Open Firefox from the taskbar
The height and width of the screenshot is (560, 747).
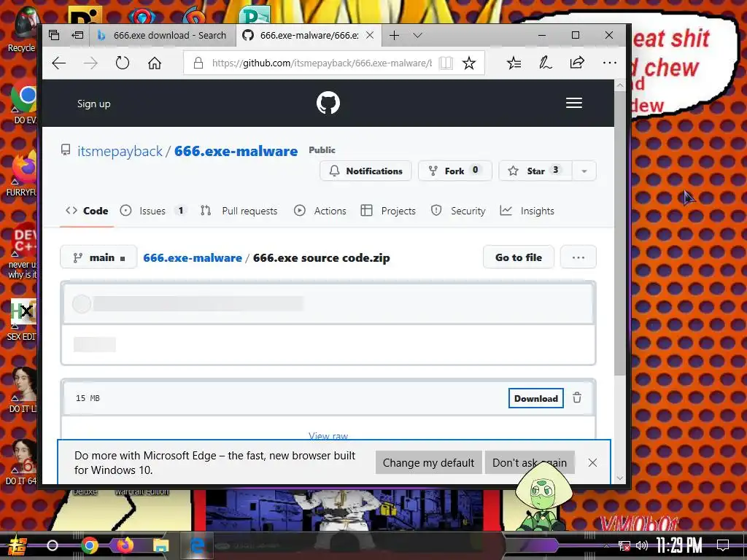[125, 545]
